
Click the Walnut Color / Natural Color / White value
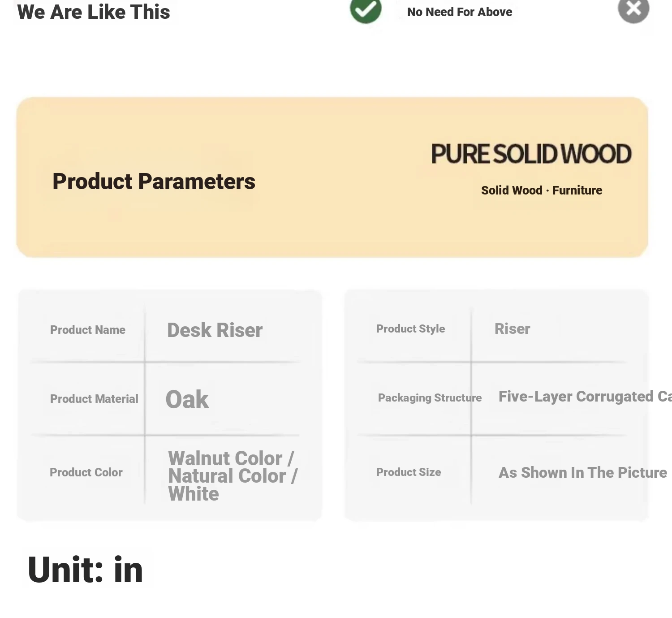tap(233, 476)
